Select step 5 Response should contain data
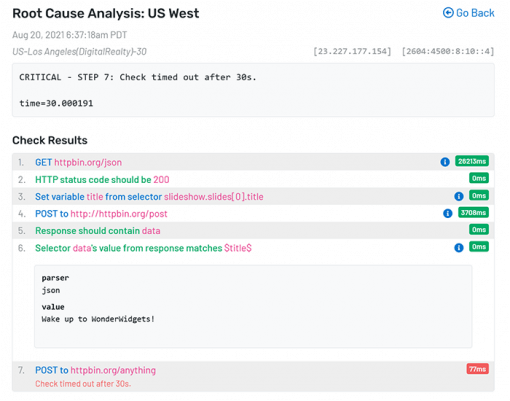The width and height of the screenshot is (510, 401). (x=253, y=231)
